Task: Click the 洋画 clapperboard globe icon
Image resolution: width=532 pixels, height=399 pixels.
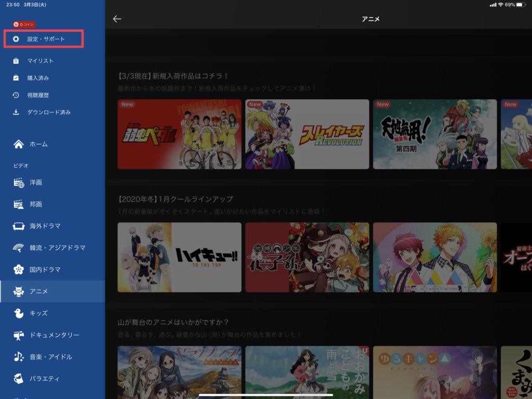Action: tap(19, 182)
